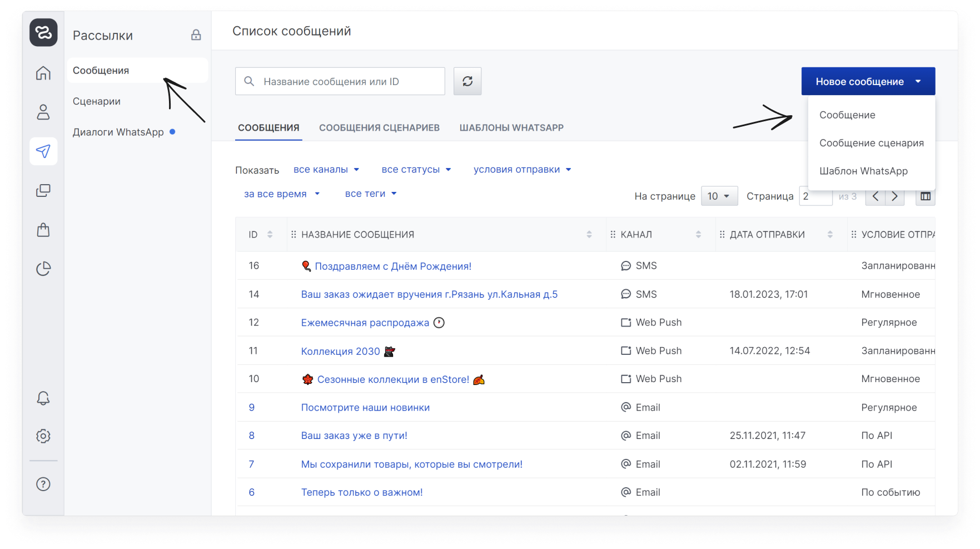Viewport: 980px width, 549px height.
Task: Click the app logo icon
Action: [43, 32]
